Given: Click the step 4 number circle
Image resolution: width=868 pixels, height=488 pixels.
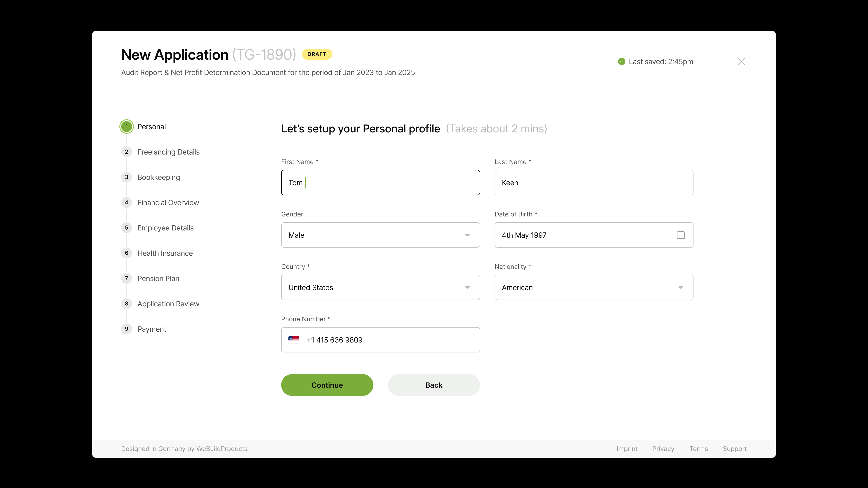Looking at the screenshot, I should (127, 202).
